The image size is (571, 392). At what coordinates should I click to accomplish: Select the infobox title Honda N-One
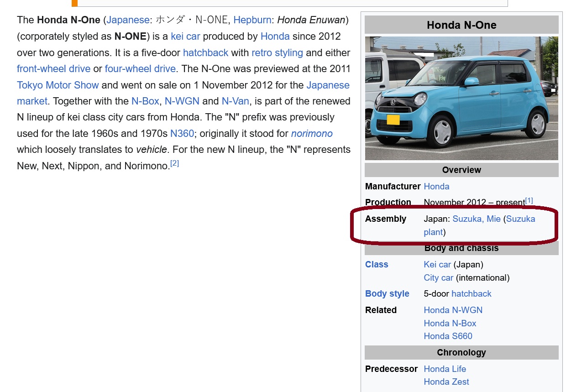click(x=461, y=25)
